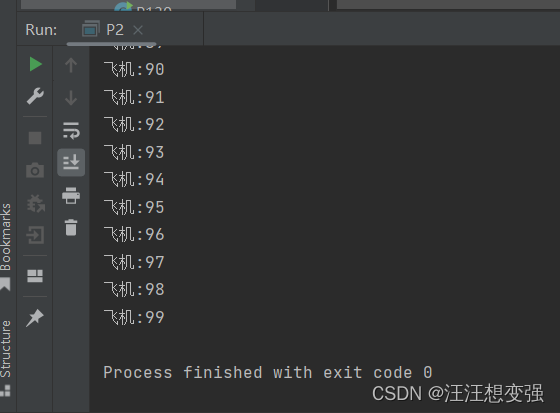
Task: Click the exit arrow icon
Action: click(35, 235)
